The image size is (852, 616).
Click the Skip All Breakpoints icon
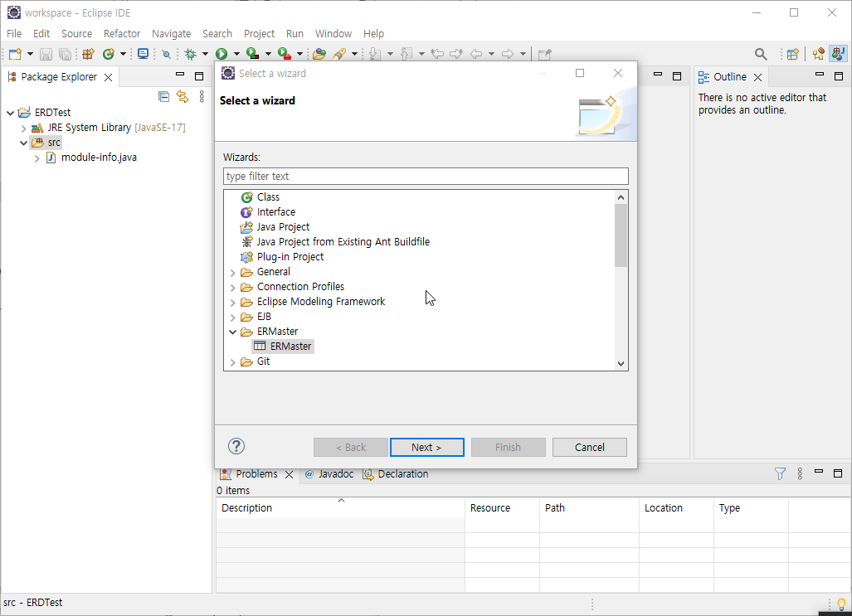(x=166, y=54)
